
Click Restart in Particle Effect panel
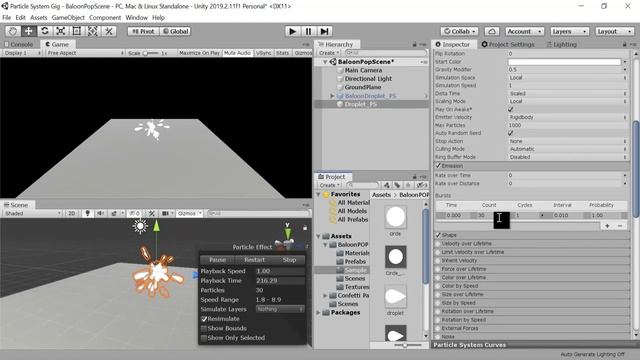click(x=254, y=260)
